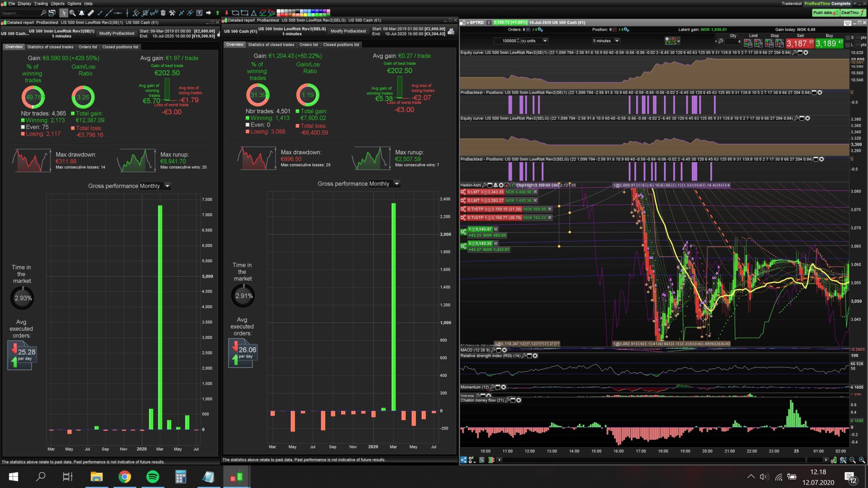Click the red Sell 3,187.97 button

pos(799,43)
